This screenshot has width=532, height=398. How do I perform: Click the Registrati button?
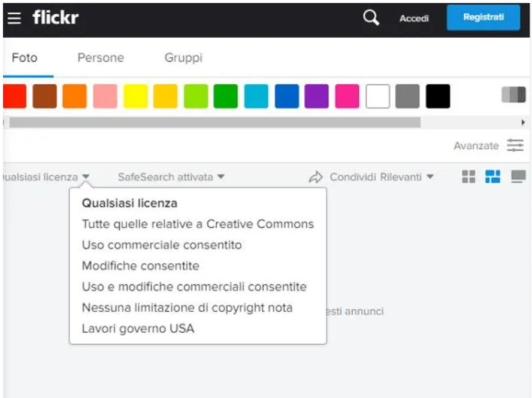(483, 17)
